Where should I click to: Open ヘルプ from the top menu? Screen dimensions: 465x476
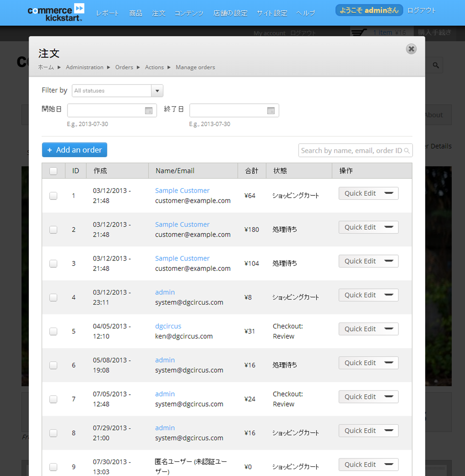tap(305, 13)
